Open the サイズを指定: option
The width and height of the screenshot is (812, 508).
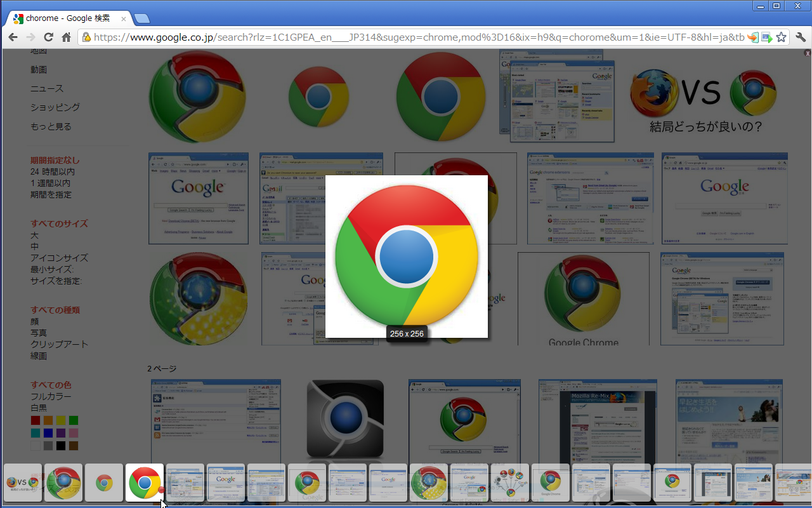[56, 281]
